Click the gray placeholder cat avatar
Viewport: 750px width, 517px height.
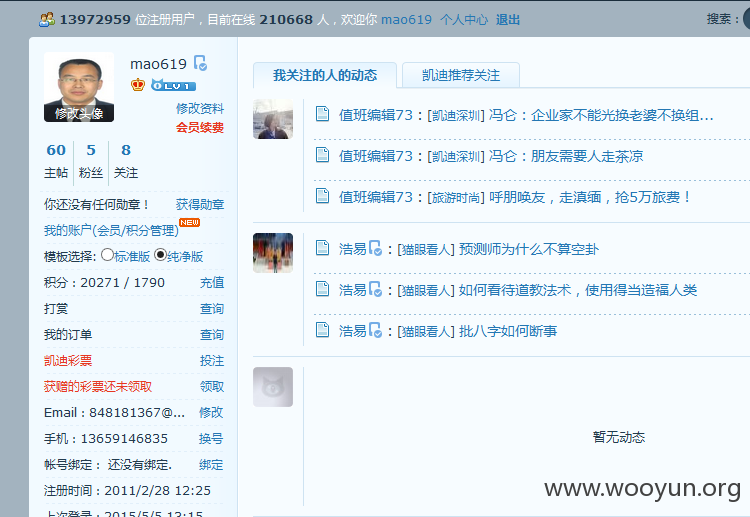pyautogui.click(x=273, y=387)
